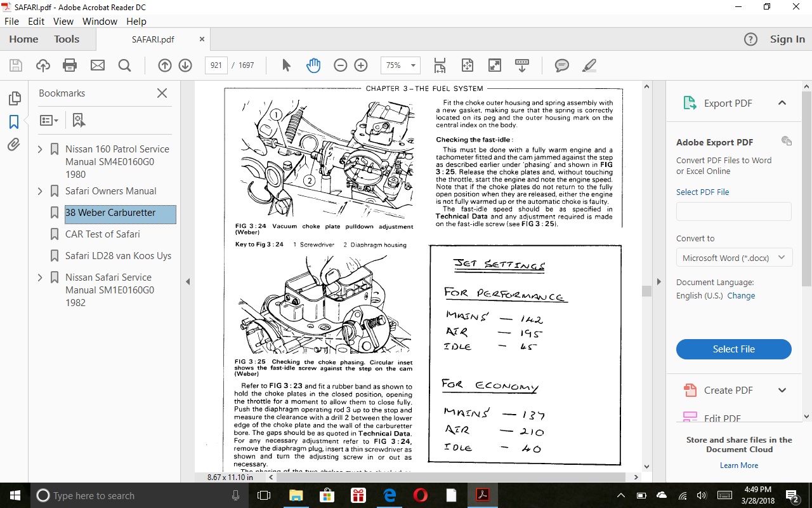
Task: Open the Change language link
Action: tap(741, 295)
